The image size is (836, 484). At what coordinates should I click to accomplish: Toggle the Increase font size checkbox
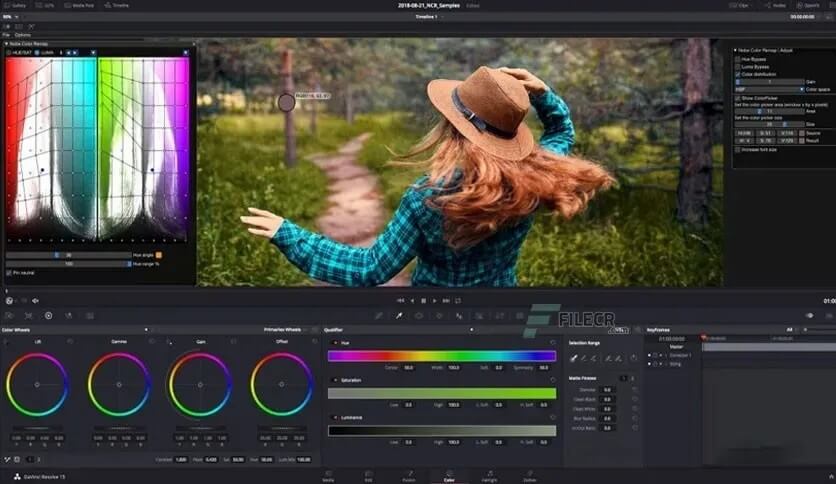(x=738, y=150)
